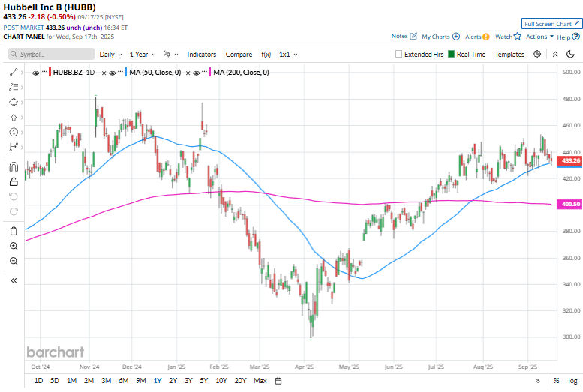Screen dimensions: 583x392
Task: Open the Daily frequency dropdown
Action: click(110, 54)
